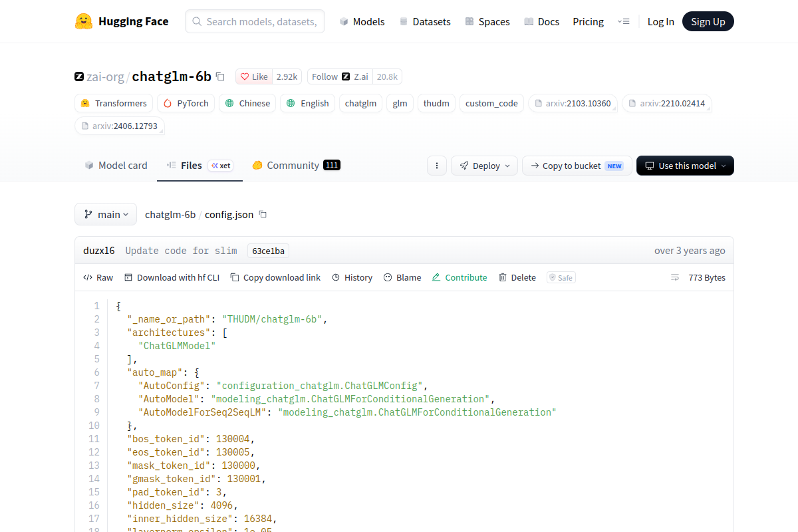The height and width of the screenshot is (532, 798).
Task: Open the file History
Action: point(352,277)
